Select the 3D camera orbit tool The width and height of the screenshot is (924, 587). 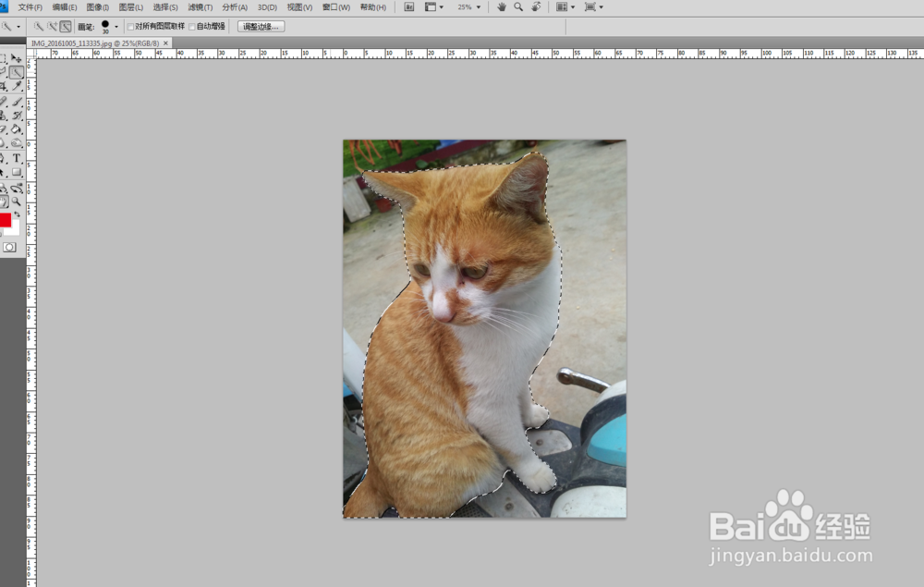tap(17, 189)
